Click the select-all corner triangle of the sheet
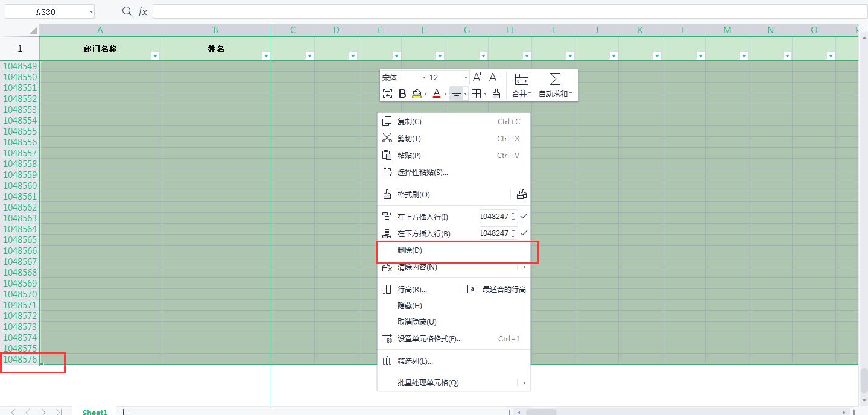 click(33, 30)
